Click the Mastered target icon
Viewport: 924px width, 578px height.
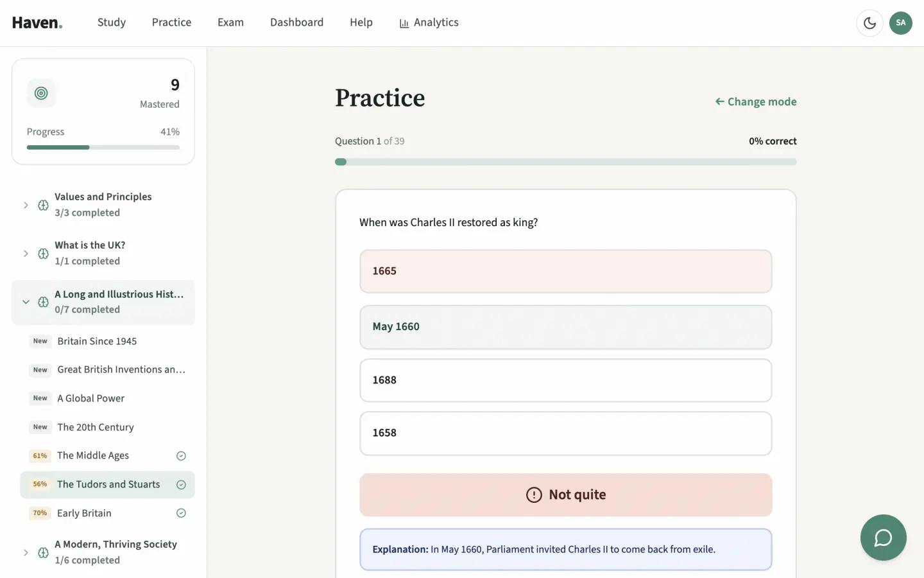41,93
